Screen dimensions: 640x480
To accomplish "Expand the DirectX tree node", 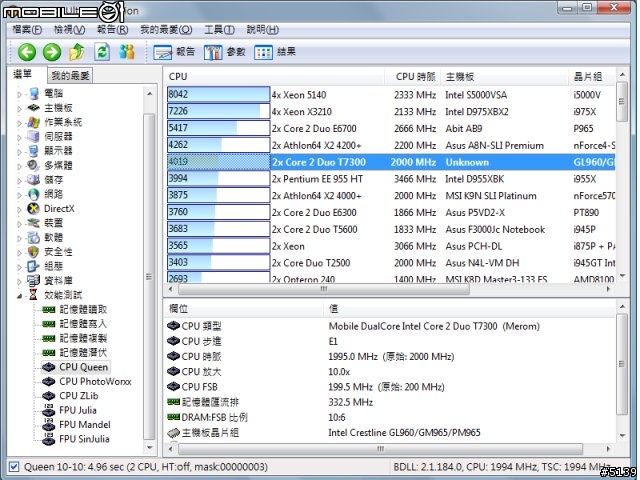I will (x=19, y=209).
